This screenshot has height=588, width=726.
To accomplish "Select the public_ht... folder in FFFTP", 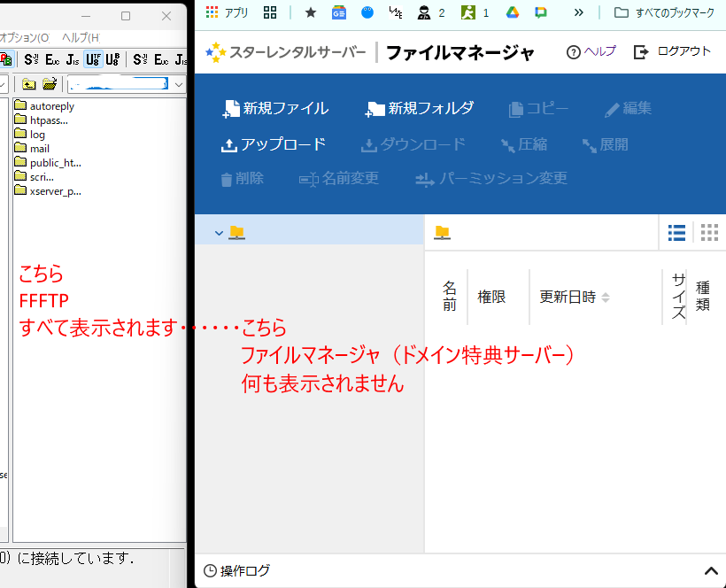I will [54, 162].
